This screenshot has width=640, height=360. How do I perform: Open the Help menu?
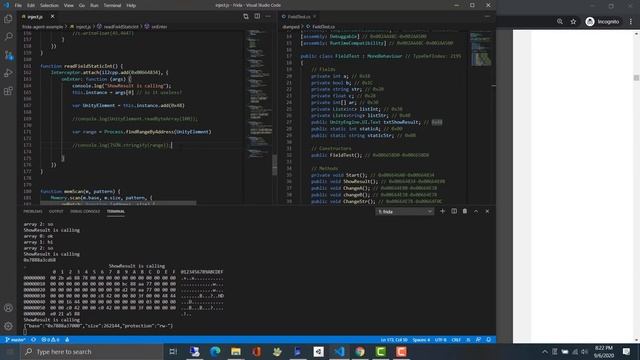(131, 5)
